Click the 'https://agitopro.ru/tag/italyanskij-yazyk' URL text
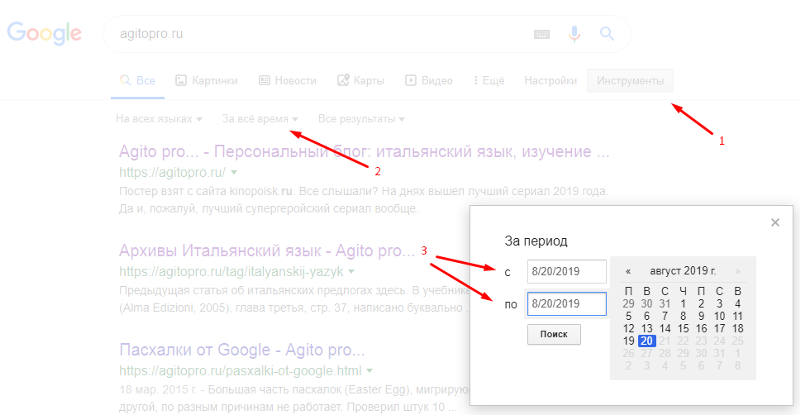Screen dimensions: 800x415 click(231, 272)
